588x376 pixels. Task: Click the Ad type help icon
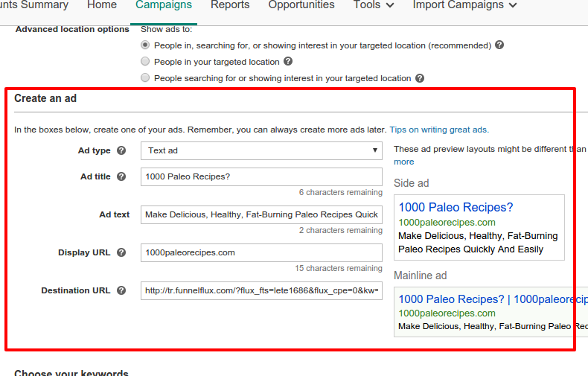pos(121,150)
